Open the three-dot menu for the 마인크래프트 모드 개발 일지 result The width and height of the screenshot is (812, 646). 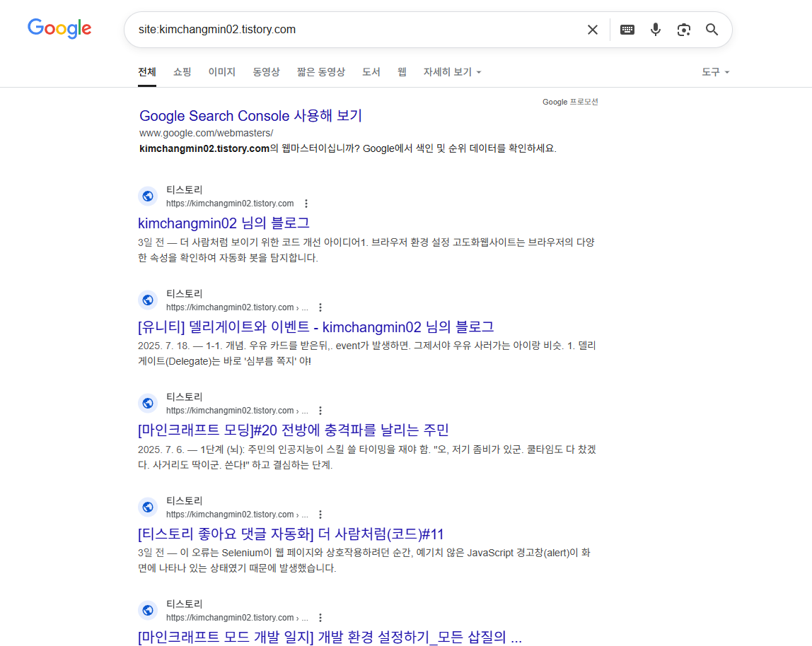pyautogui.click(x=320, y=618)
